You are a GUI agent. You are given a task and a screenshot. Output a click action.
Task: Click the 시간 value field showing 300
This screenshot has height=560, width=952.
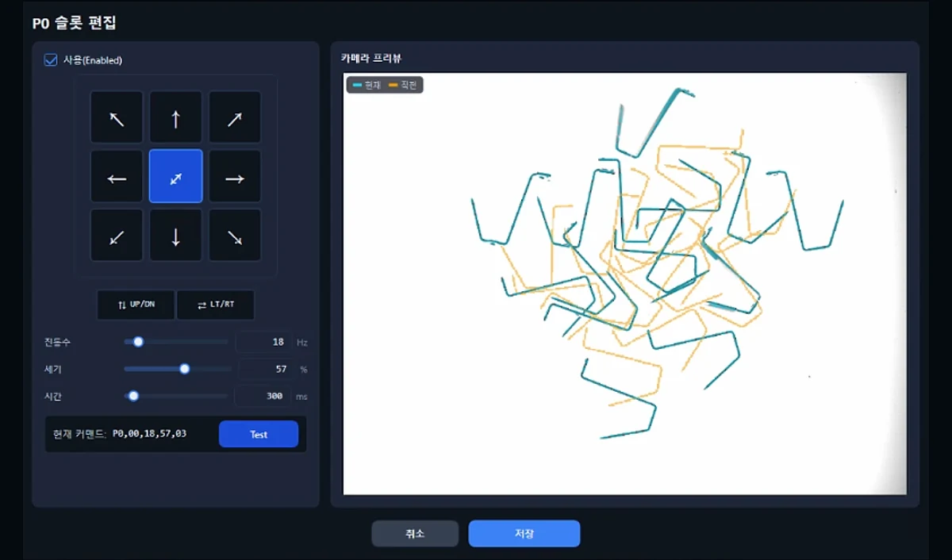(263, 396)
